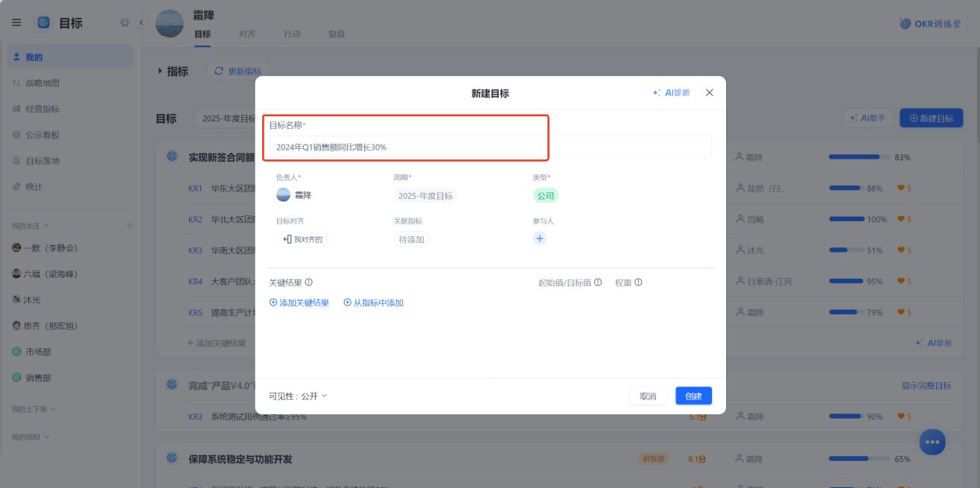Expand the 我的上下级 section

33,409
